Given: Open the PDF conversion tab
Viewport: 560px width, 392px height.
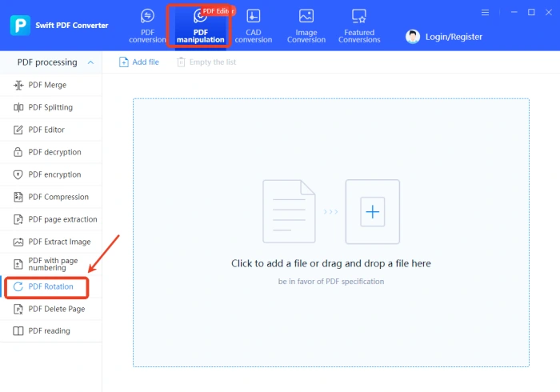Looking at the screenshot, I should coord(147,26).
